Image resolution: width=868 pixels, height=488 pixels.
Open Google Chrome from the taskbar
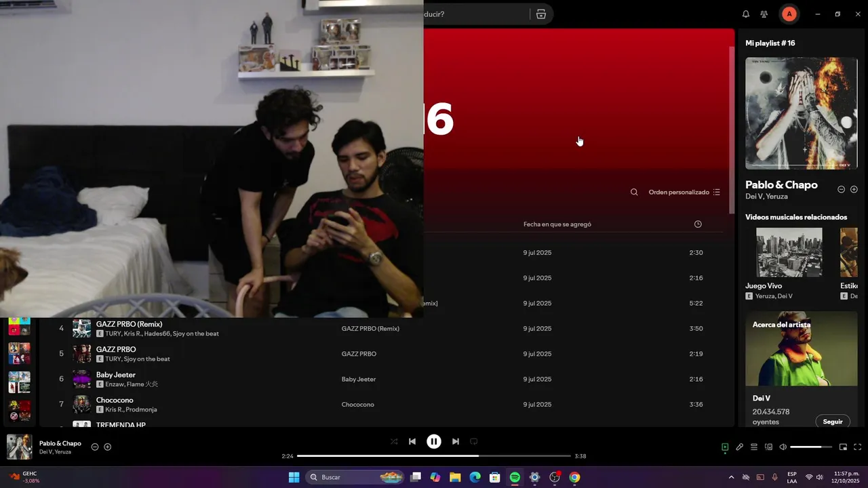click(x=574, y=477)
